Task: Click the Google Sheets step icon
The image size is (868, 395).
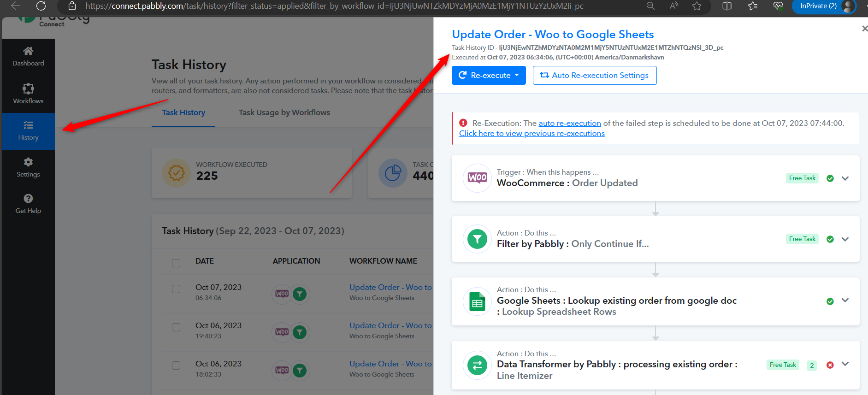Action: [477, 301]
